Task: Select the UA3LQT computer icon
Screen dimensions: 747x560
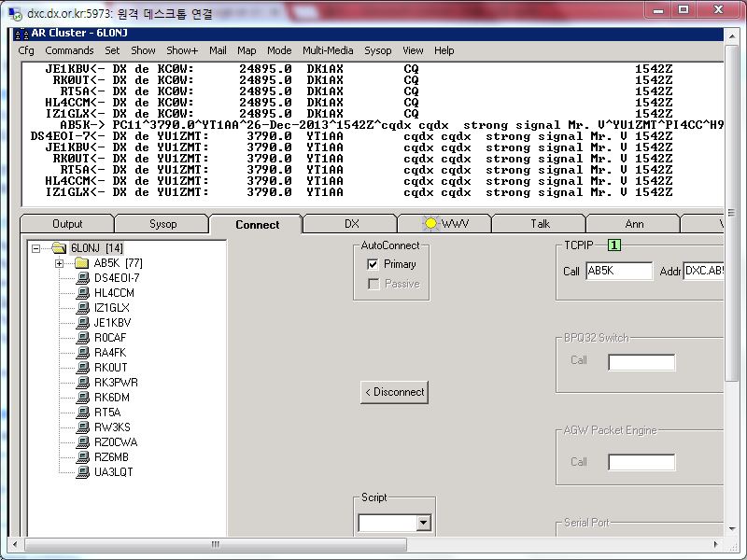Action: [83, 472]
